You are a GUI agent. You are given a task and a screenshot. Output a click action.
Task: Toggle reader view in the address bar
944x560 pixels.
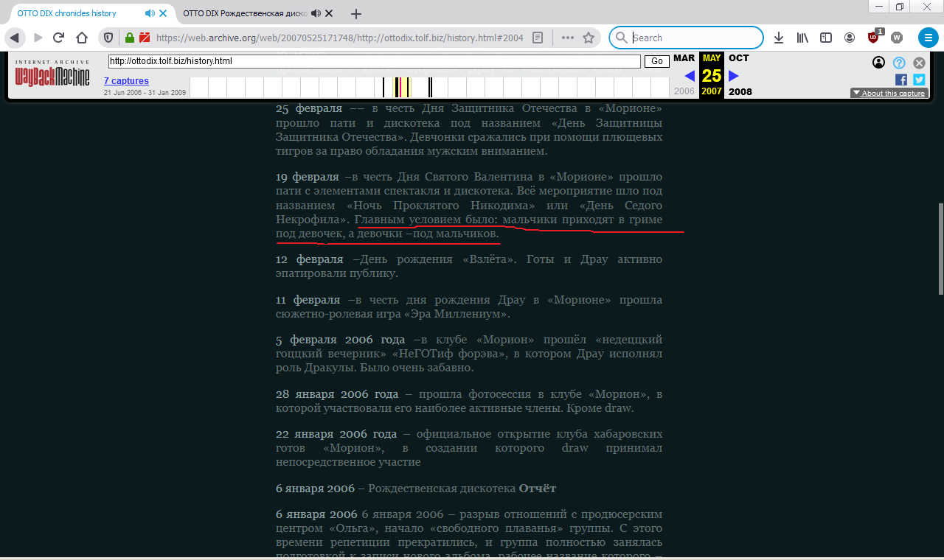(538, 38)
